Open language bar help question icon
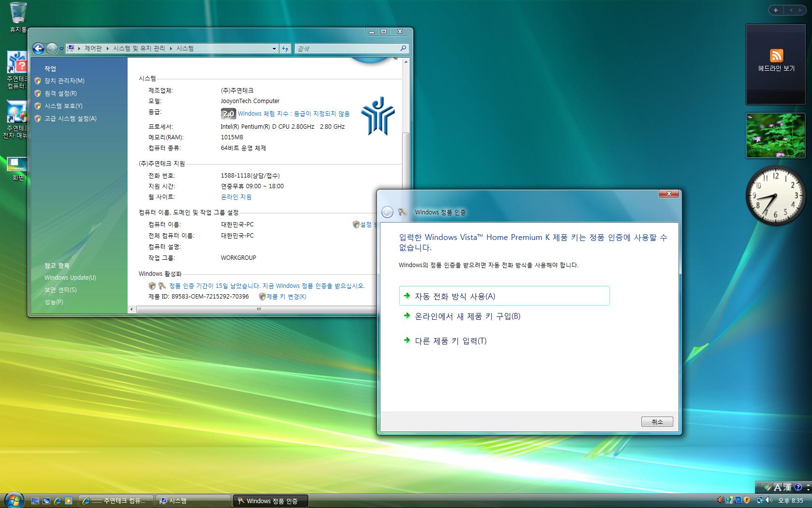 click(798, 487)
